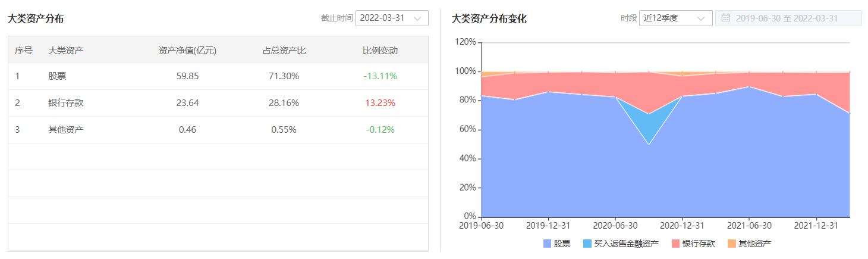Hide 银行存款 series via legend label
Screen dimensions: 868x259
pyautogui.click(x=699, y=244)
